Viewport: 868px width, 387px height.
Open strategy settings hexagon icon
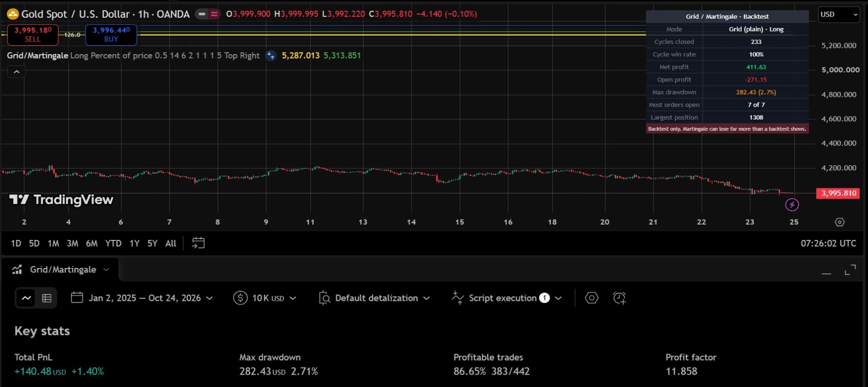coord(592,298)
